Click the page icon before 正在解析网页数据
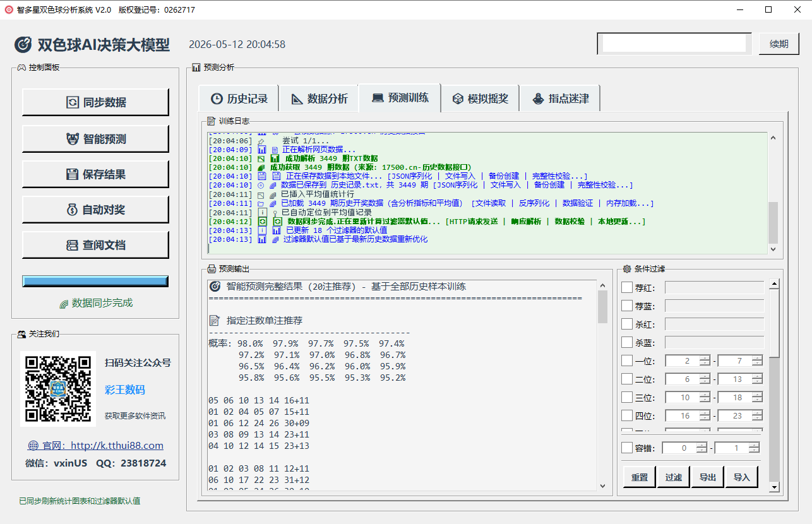 275,150
